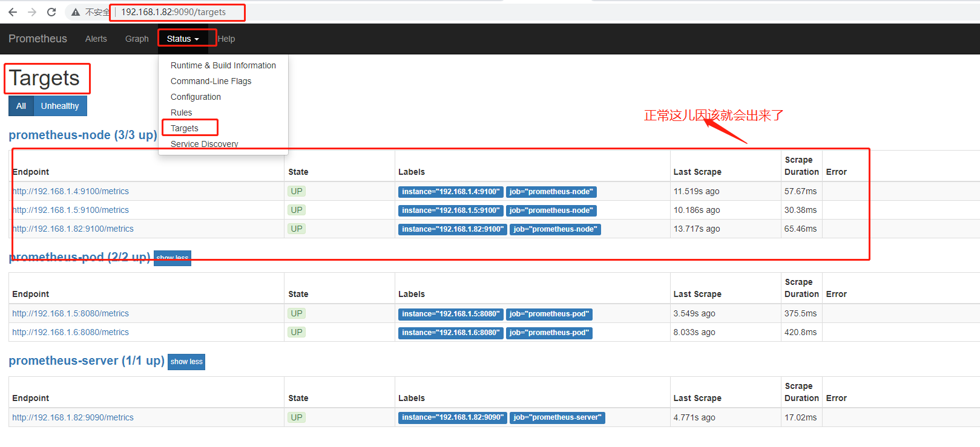Image resolution: width=980 pixels, height=447 pixels.
Task: Collapse prometheus-server with its show less button
Action: click(186, 362)
